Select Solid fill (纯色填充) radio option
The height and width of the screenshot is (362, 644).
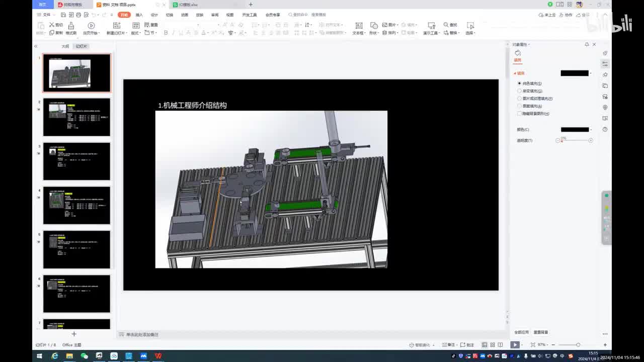pyautogui.click(x=520, y=83)
